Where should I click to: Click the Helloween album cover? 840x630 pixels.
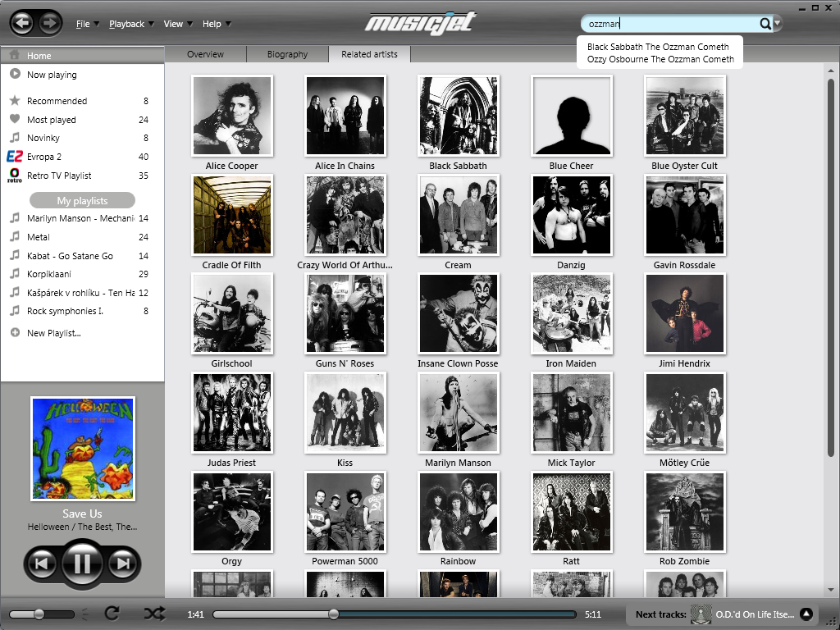pyautogui.click(x=83, y=449)
